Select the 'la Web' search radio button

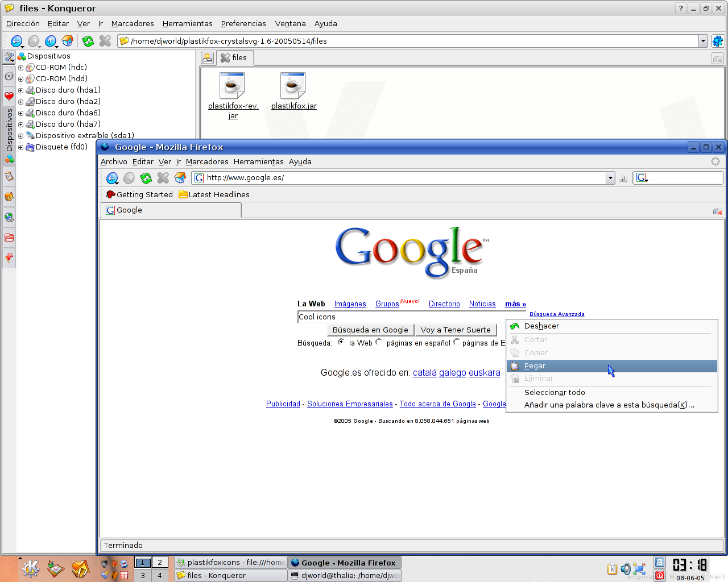coord(341,342)
